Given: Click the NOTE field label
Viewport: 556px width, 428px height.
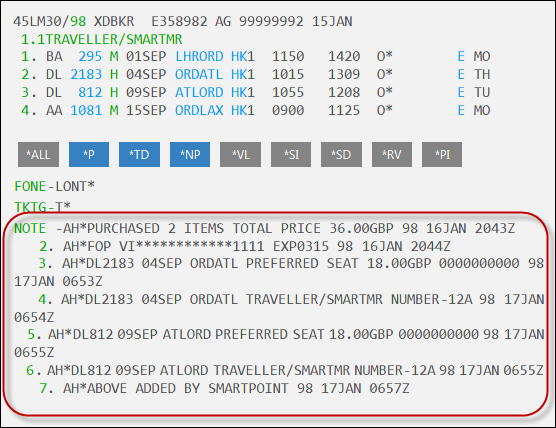Looking at the screenshot, I should click(30, 228).
